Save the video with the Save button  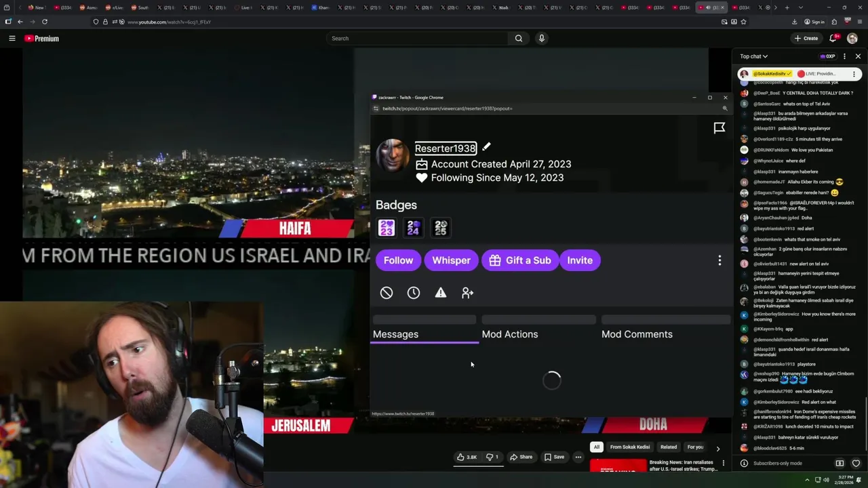554,457
